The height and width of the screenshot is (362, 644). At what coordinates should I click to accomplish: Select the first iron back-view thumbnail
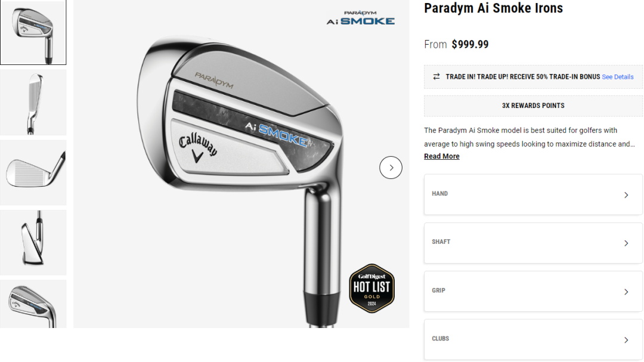pyautogui.click(x=33, y=32)
